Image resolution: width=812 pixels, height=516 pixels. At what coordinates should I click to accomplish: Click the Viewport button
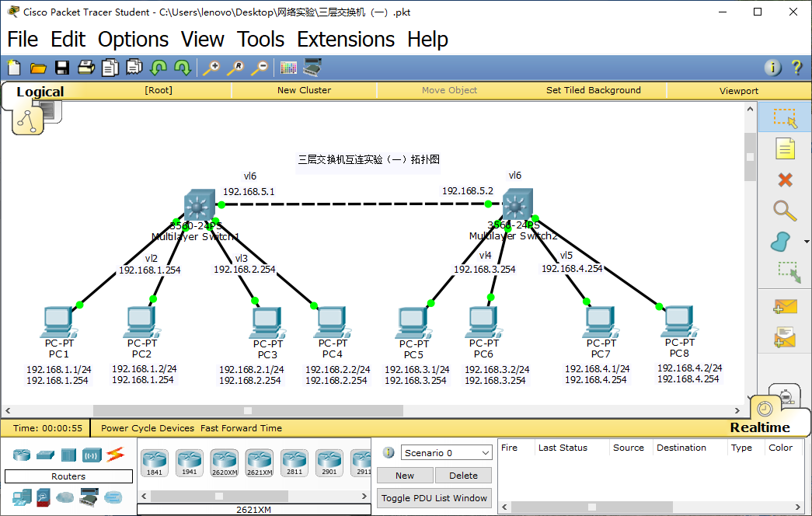[x=738, y=91]
